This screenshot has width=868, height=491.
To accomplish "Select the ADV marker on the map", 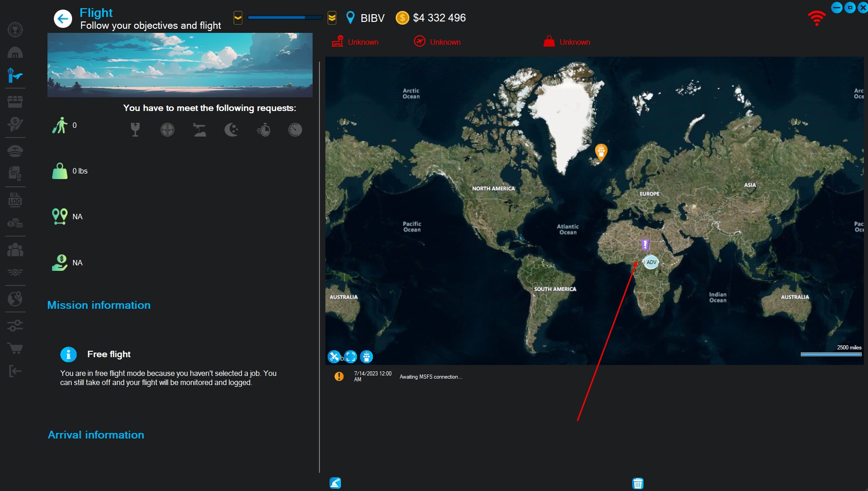I will (x=651, y=262).
